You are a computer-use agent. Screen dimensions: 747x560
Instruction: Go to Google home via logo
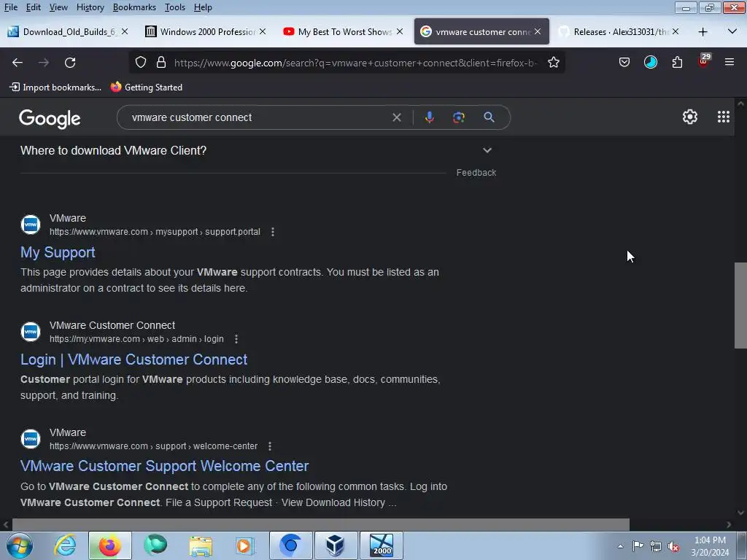coord(50,119)
